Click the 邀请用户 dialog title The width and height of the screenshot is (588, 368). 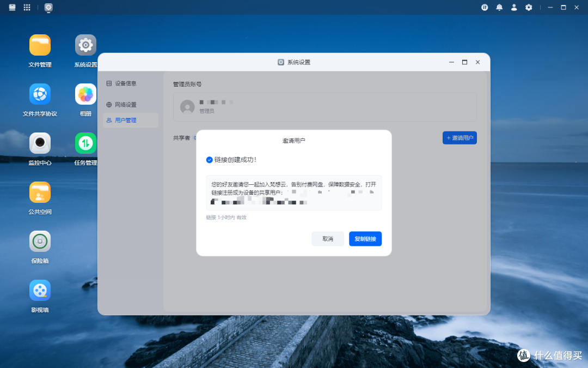click(293, 141)
